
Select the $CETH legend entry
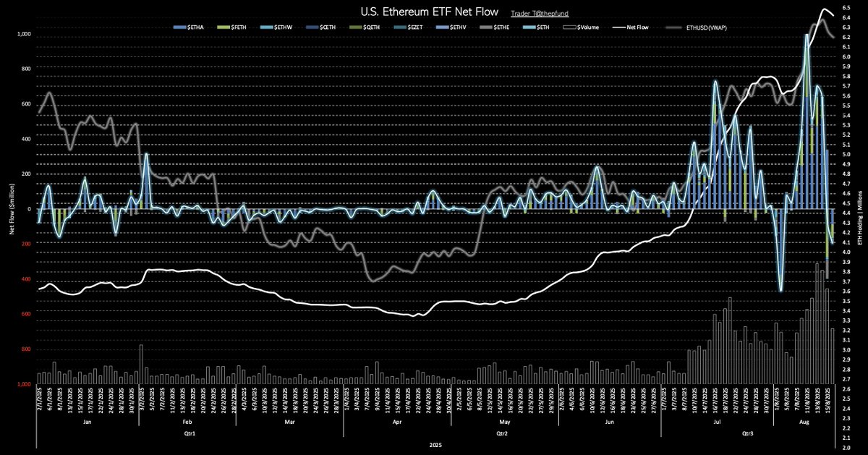[320, 27]
